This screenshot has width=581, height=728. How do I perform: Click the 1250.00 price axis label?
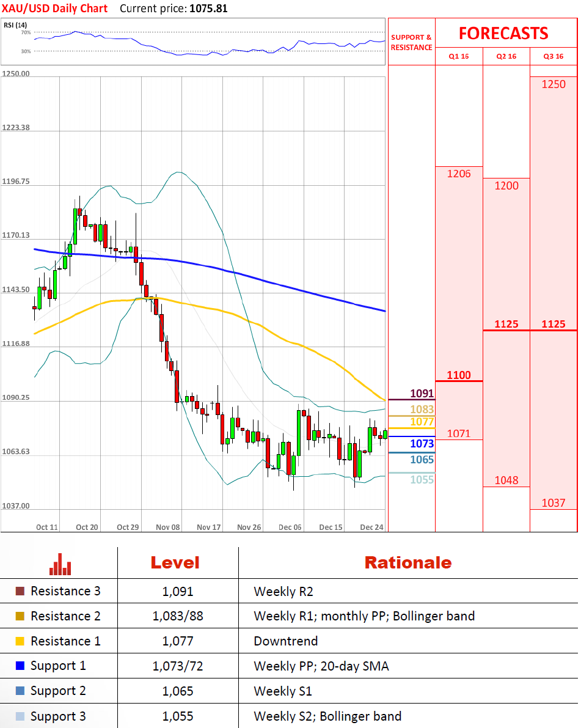pyautogui.click(x=16, y=74)
